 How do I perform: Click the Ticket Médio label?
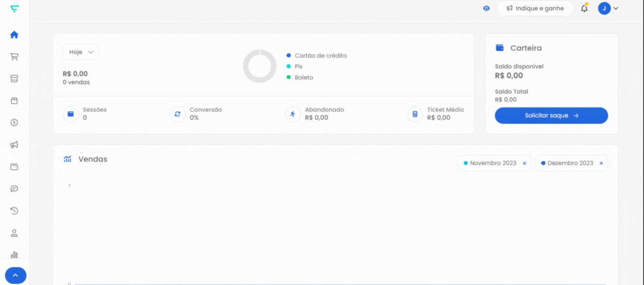446,110
